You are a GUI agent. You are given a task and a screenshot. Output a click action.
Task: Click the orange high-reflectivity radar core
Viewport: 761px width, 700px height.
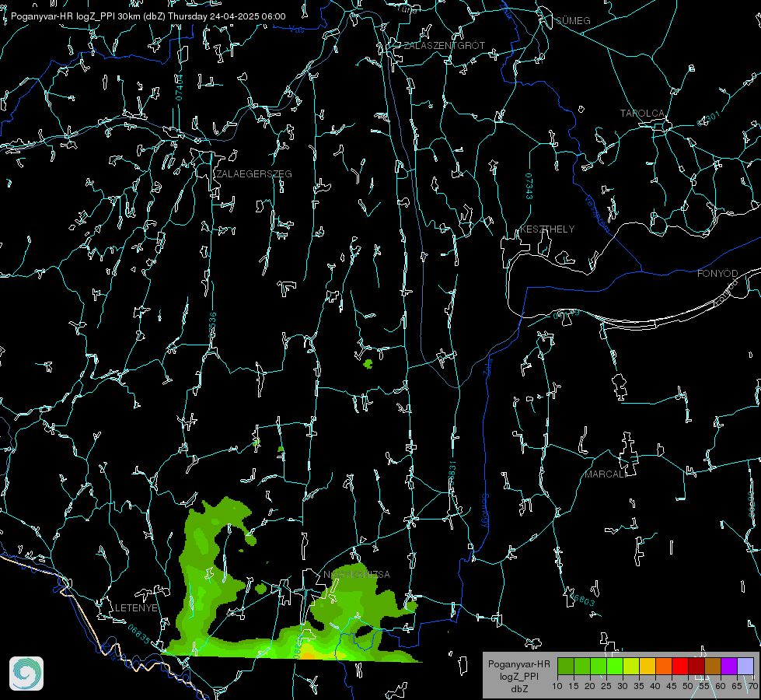(x=308, y=656)
